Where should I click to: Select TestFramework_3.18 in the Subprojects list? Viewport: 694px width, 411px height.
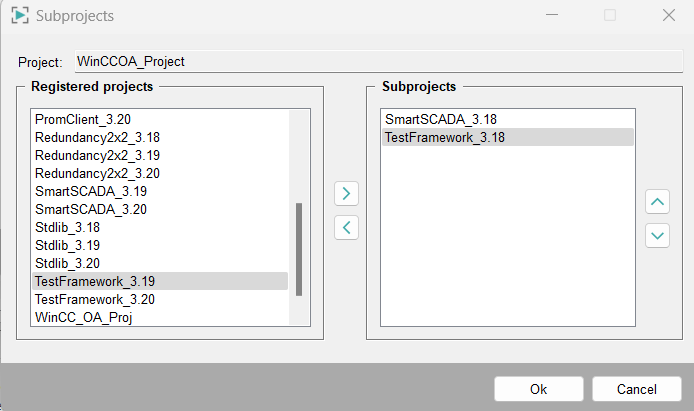click(445, 137)
